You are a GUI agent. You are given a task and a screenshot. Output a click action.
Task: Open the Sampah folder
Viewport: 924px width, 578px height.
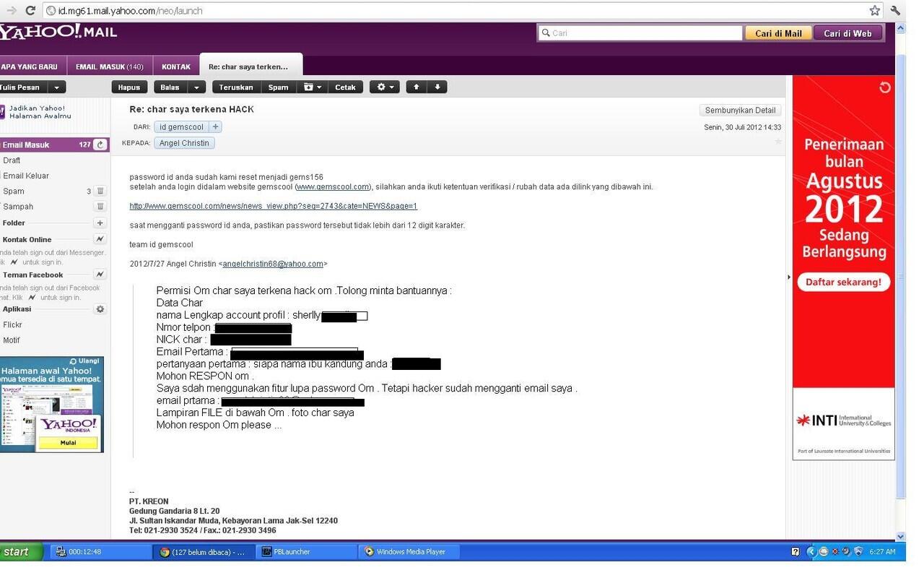point(18,207)
